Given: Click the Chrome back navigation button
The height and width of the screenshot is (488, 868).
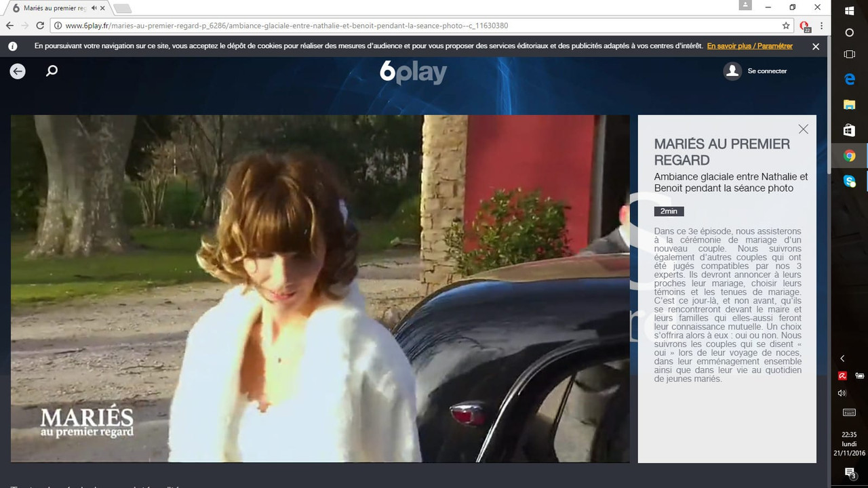Looking at the screenshot, I should click(x=9, y=26).
